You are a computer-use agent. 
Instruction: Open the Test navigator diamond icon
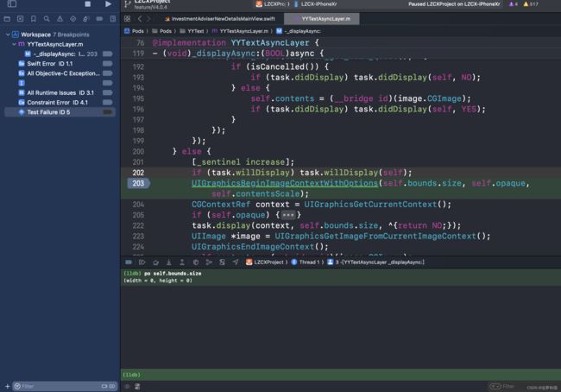[73, 19]
